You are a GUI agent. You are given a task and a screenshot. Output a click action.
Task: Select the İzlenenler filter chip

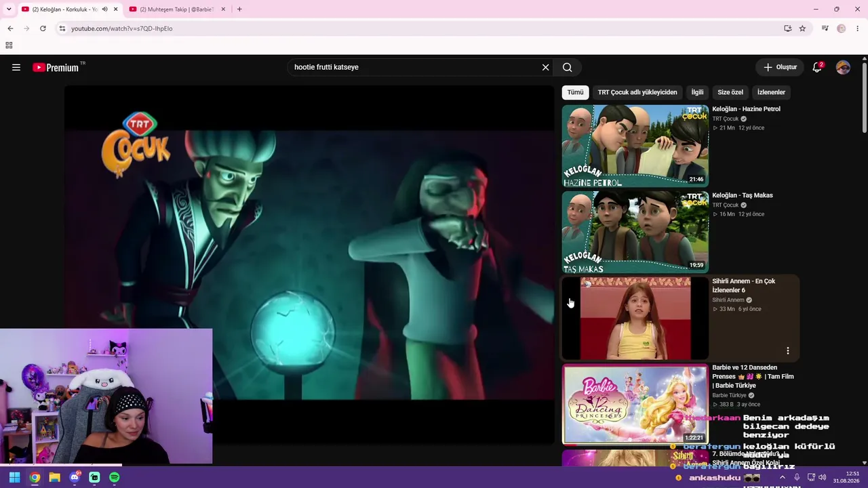(x=771, y=92)
